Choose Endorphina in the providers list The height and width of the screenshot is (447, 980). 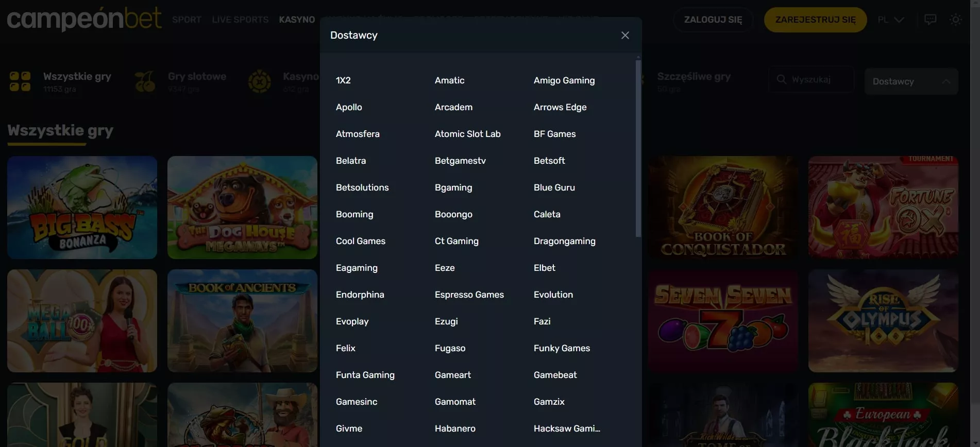[x=360, y=295]
